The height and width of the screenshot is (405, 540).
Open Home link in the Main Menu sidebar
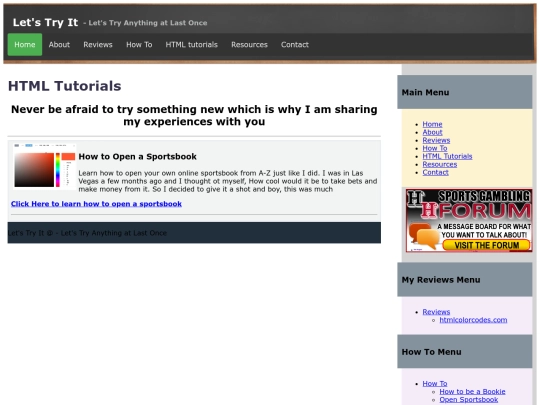coord(432,124)
